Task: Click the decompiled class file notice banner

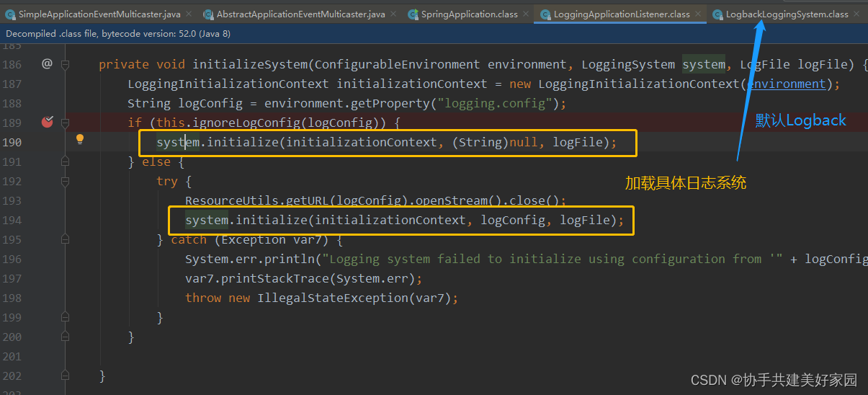Action: [x=434, y=34]
